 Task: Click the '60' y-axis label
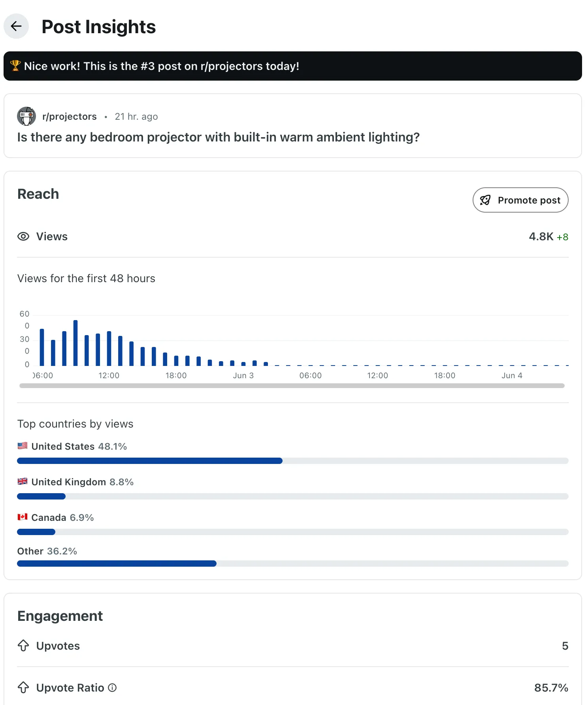click(x=24, y=314)
